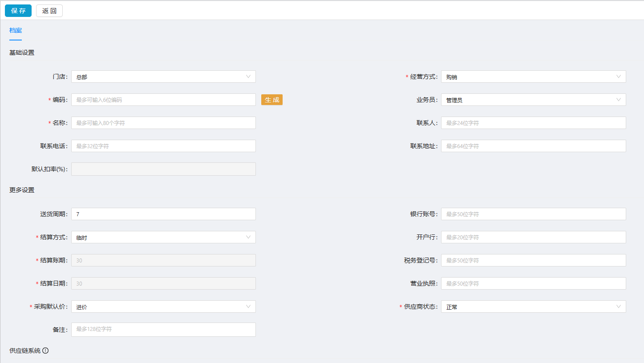Focus the 编码 code input field

pyautogui.click(x=163, y=100)
